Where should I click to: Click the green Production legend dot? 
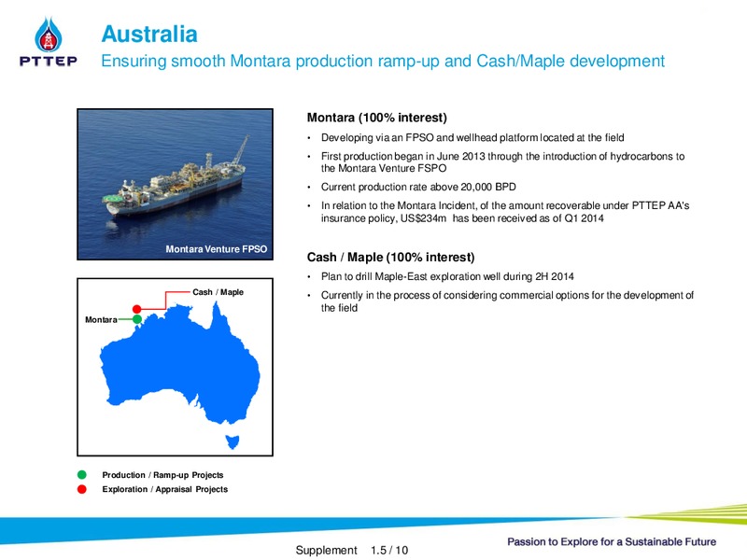click(x=82, y=474)
